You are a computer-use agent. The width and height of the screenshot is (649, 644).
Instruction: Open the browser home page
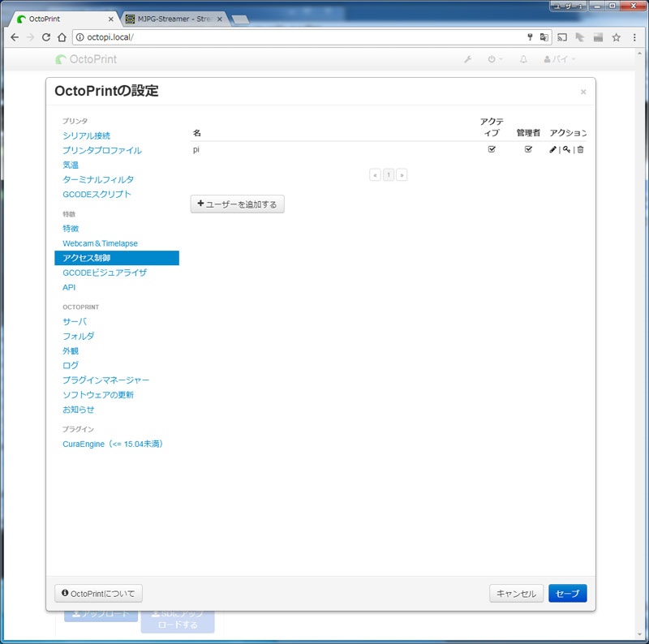coord(62,37)
